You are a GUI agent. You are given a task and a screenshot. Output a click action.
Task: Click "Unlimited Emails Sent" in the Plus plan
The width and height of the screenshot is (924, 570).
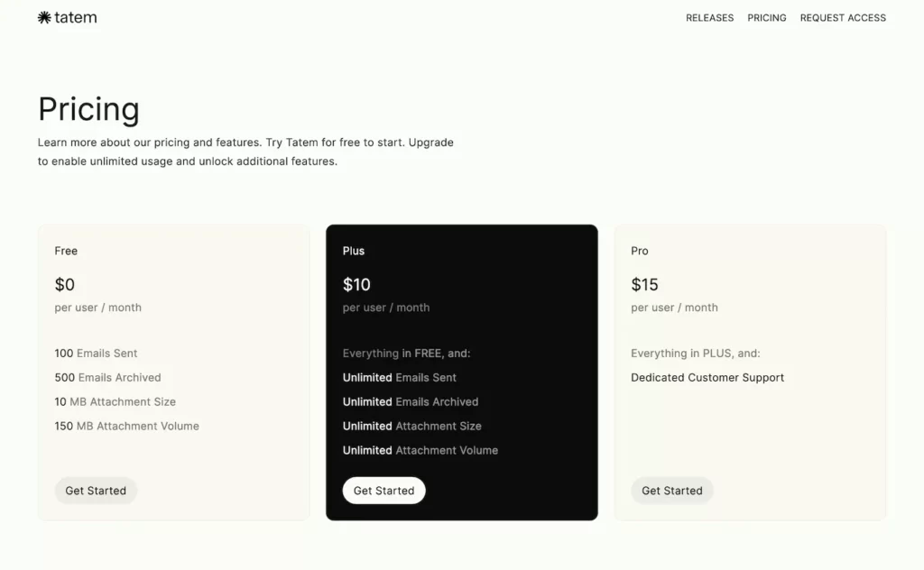400,377
